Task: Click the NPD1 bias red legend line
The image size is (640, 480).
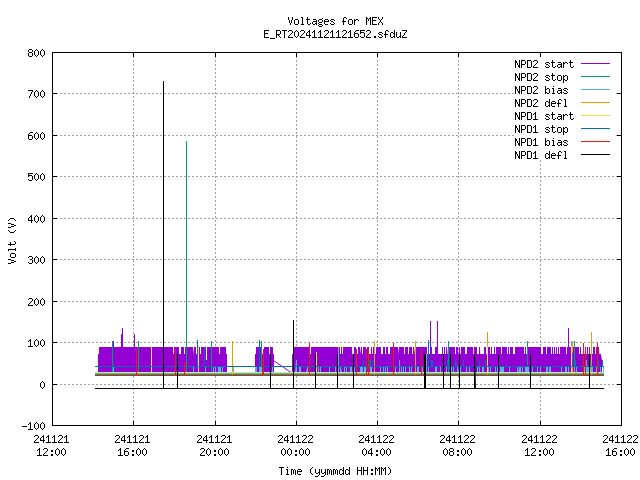Action: coord(595,142)
